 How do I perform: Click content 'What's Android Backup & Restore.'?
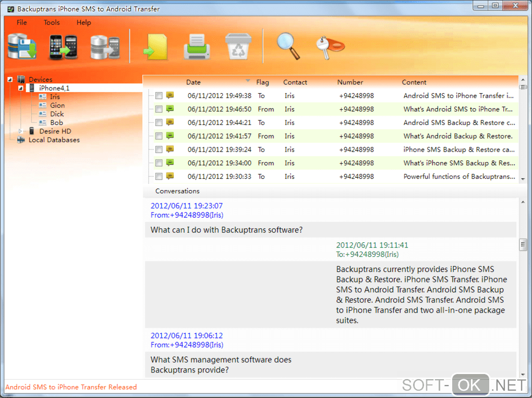[x=458, y=136]
